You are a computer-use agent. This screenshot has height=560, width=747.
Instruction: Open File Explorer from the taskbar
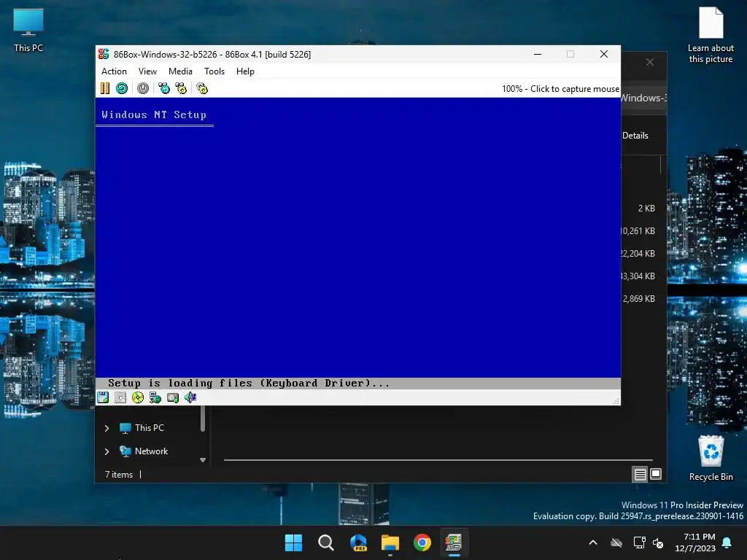pos(390,542)
